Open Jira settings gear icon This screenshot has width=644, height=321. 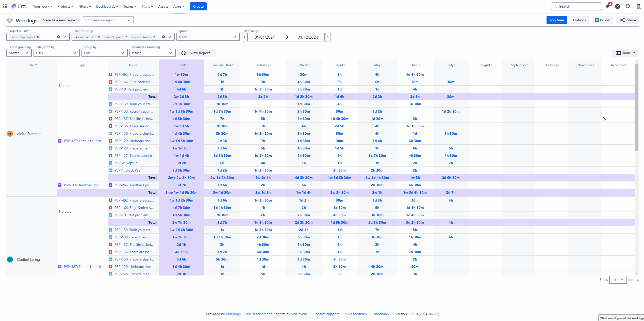pos(628,6)
